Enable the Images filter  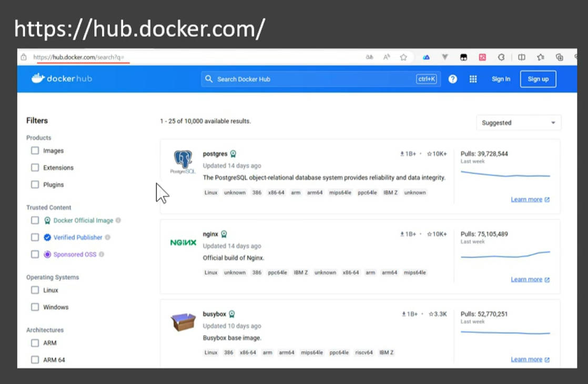pos(35,150)
